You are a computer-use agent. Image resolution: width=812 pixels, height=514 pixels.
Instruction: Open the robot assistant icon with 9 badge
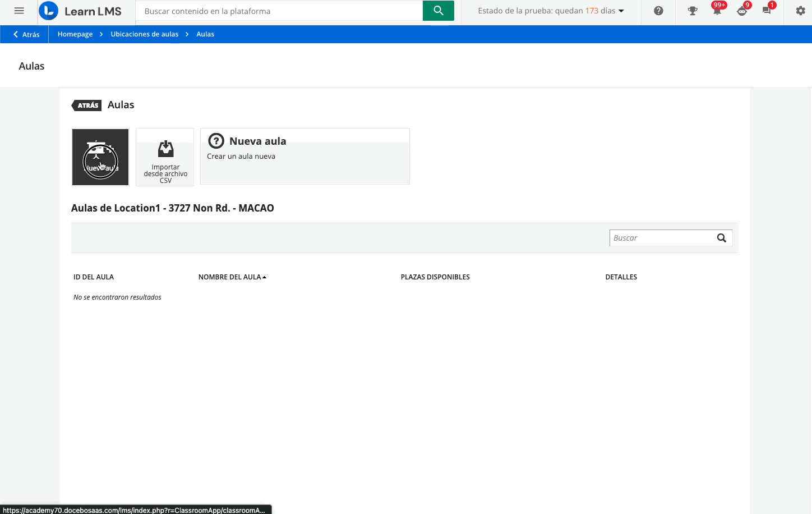(x=742, y=10)
